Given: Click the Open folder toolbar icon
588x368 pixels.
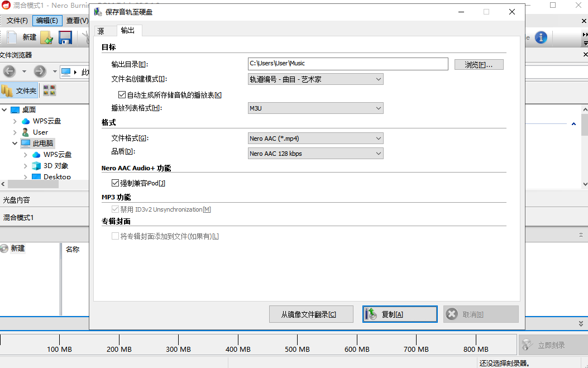Looking at the screenshot, I should point(47,37).
